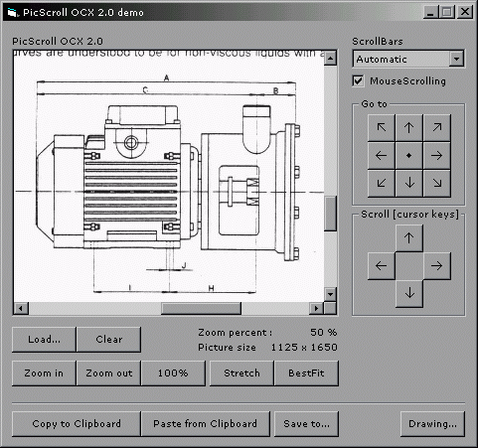The width and height of the screenshot is (478, 448).
Task: Click the Zoom out button
Action: [x=108, y=373]
